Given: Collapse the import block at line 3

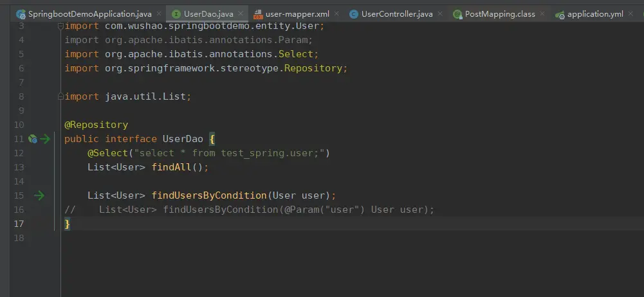Looking at the screenshot, I should click(x=60, y=26).
